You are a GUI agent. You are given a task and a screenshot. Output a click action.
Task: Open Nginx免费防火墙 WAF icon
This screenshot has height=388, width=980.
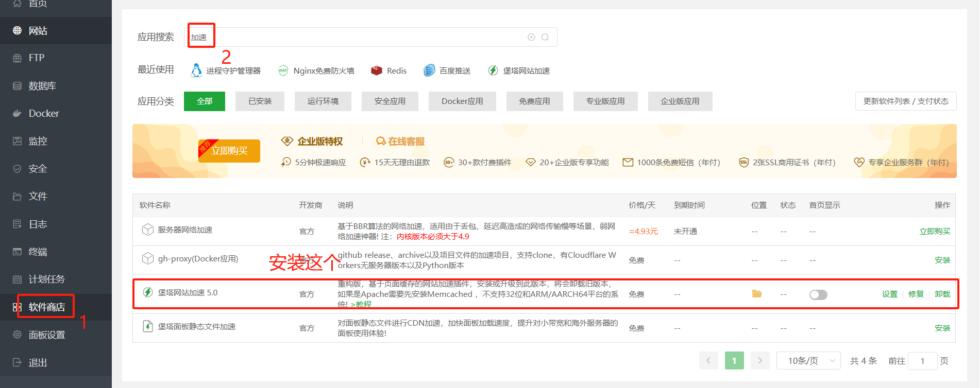282,70
